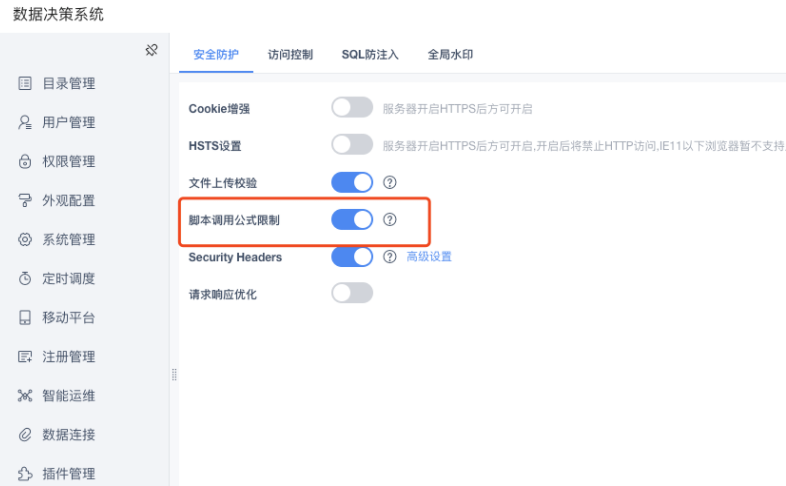Click sidebar resize handle dots
This screenshot has height=486, width=786.
coord(174,375)
